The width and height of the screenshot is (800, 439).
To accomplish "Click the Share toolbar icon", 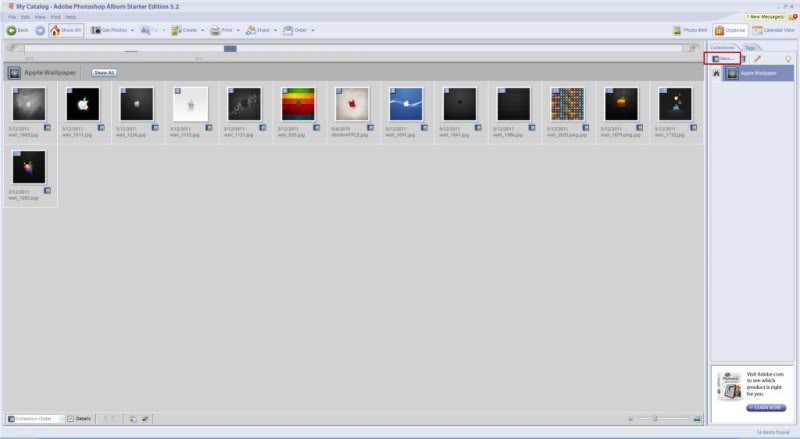I will point(251,31).
